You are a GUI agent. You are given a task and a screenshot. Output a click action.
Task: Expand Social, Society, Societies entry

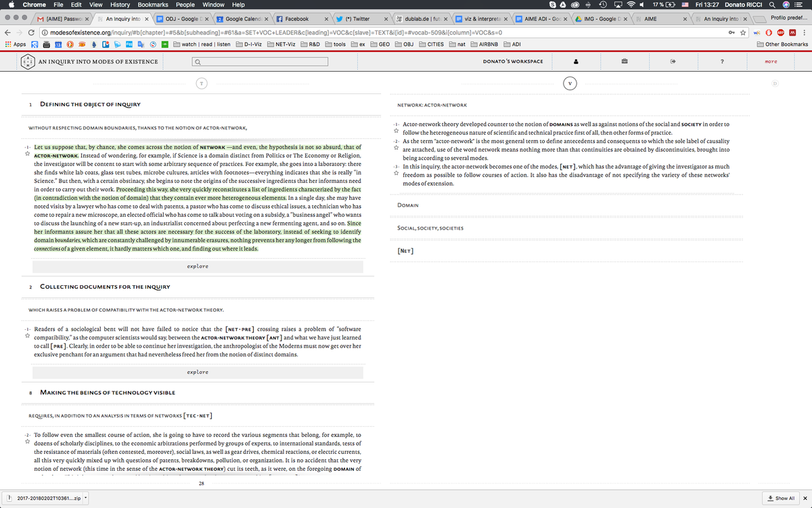coord(430,228)
